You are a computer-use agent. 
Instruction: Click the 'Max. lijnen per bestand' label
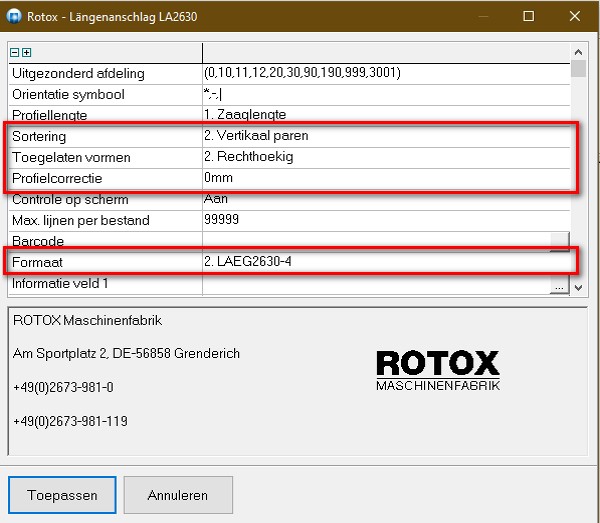tap(81, 220)
